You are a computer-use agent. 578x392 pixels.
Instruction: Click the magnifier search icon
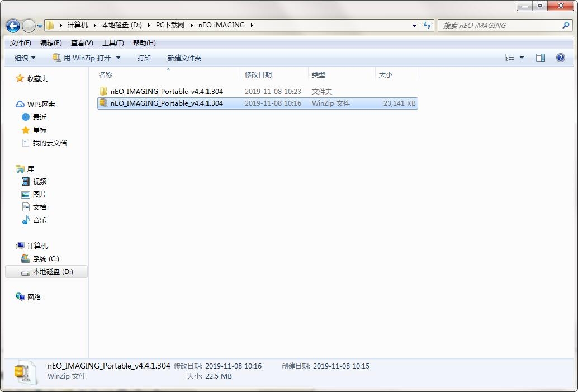pyautogui.click(x=566, y=26)
